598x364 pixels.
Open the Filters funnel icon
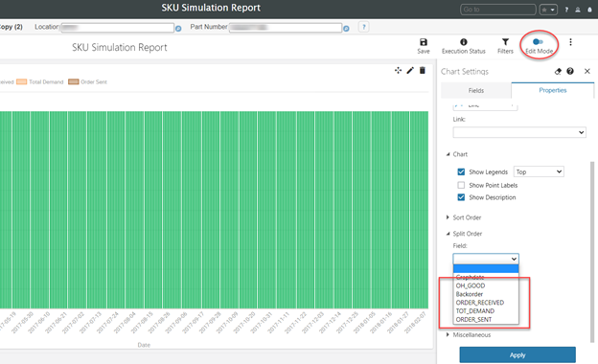[505, 42]
